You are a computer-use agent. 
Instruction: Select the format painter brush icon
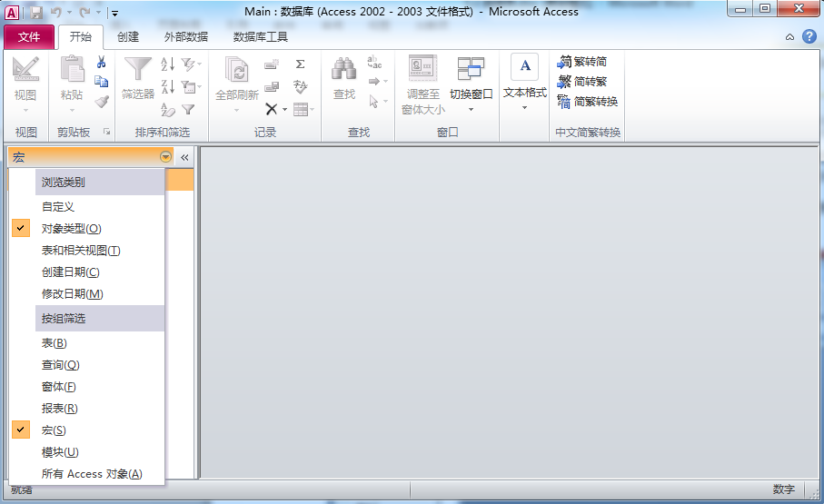(x=102, y=102)
